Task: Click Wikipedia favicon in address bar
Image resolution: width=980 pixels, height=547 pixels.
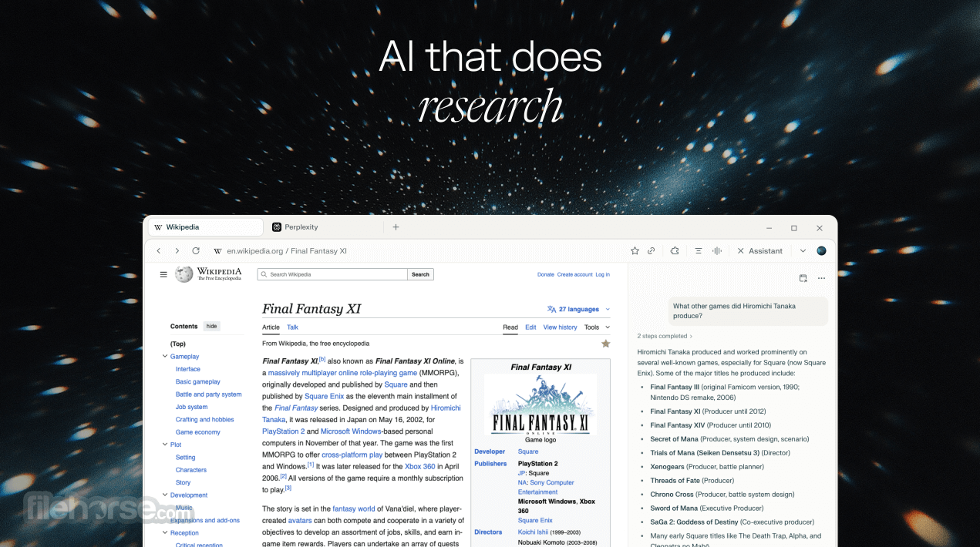Action: point(218,251)
